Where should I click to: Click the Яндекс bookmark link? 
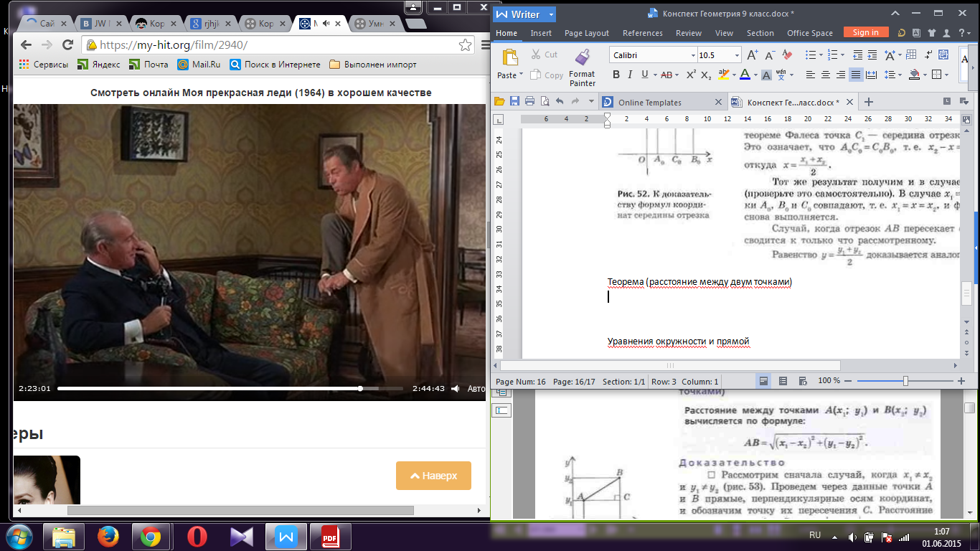pyautogui.click(x=99, y=65)
